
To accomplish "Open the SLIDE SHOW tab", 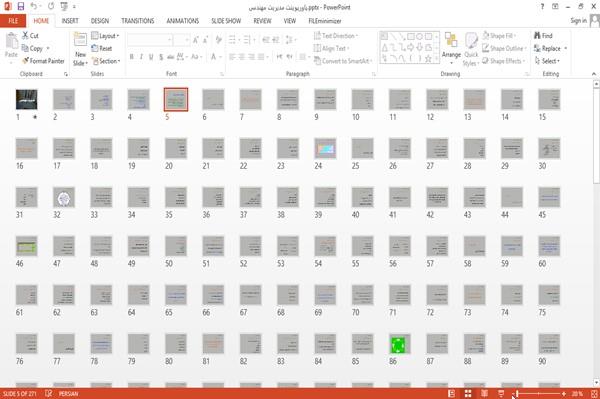I will (x=226, y=21).
